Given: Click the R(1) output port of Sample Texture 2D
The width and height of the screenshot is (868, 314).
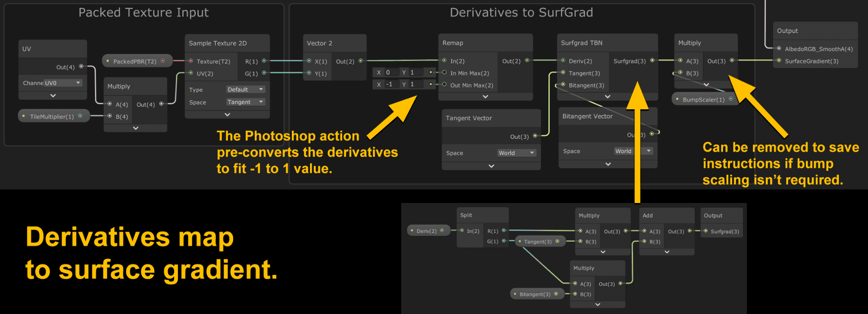Looking at the screenshot, I should tap(264, 61).
